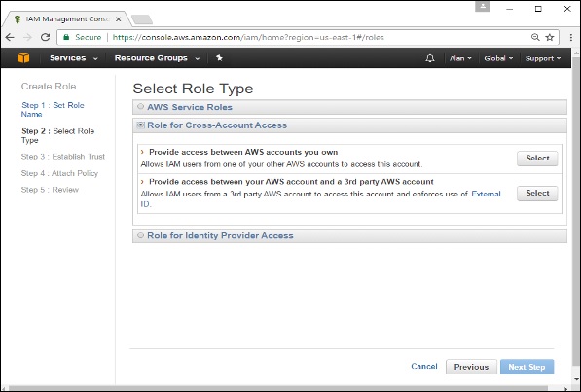Select the AWS Service Roles radio button
The width and height of the screenshot is (581, 392).
pyautogui.click(x=140, y=107)
